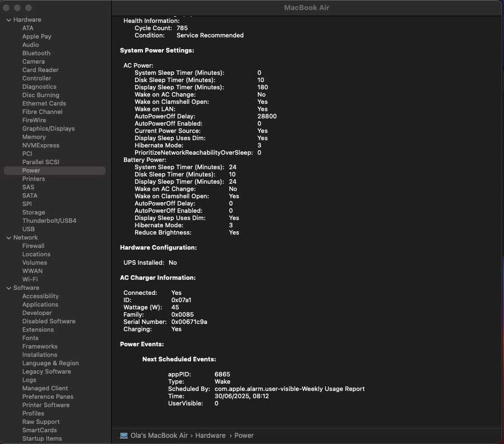
Task: Select PCI in the sidebar
Action: point(27,154)
